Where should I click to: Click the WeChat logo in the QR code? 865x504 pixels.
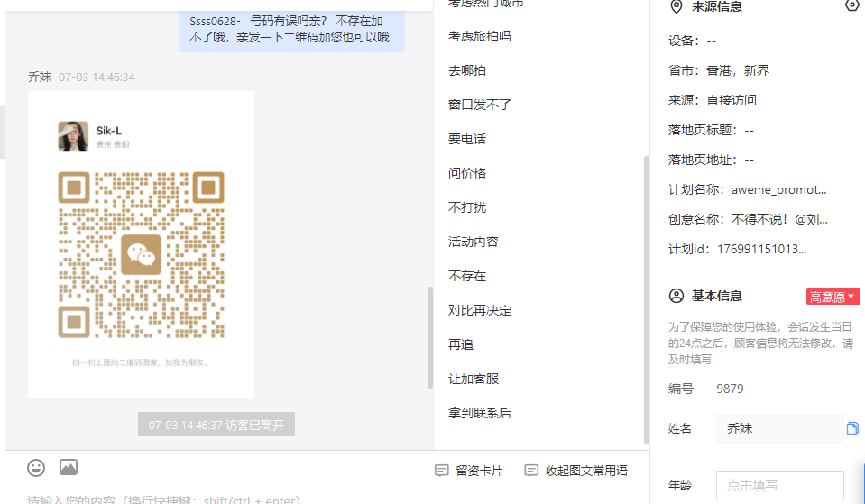[x=142, y=255]
